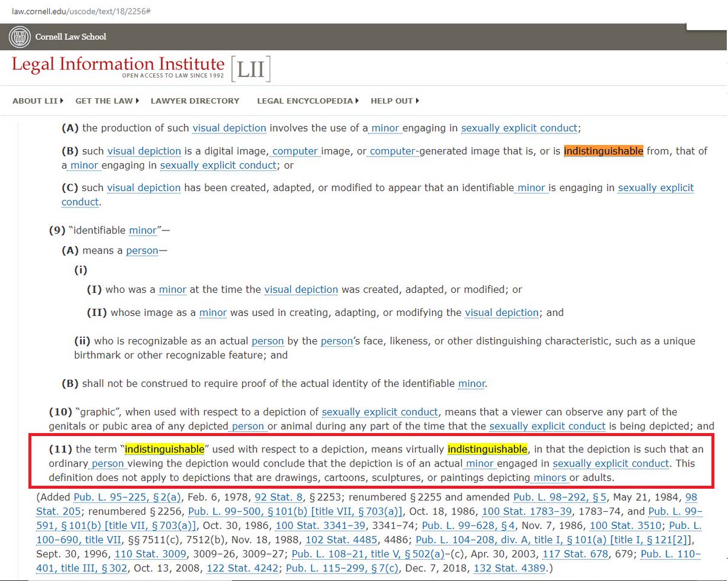
Task: Click first yellow 'indistinguishable' in (11)
Action: [164, 449]
